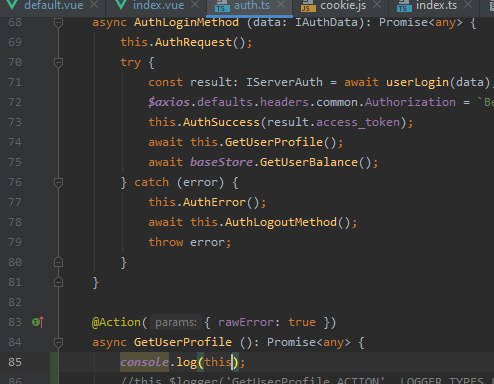Screen dimensions: 494x384
Task: Click the AuthLoginMethod method name
Action: pos(186,22)
